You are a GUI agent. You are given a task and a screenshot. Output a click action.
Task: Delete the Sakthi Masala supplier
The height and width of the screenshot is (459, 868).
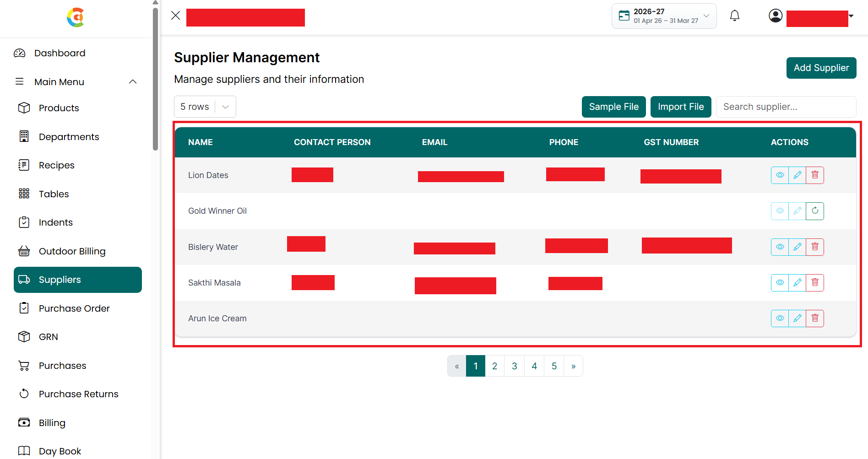(x=815, y=283)
